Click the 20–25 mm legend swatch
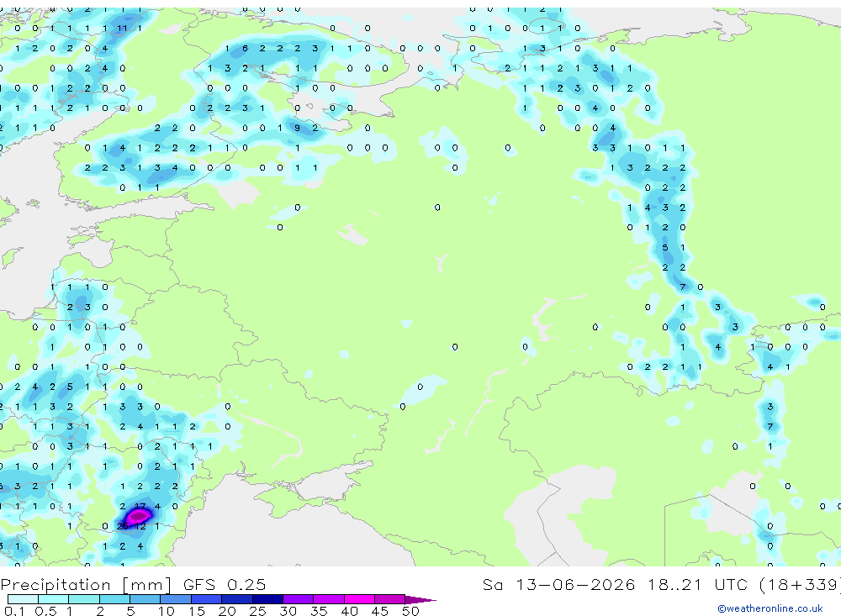 236,599
